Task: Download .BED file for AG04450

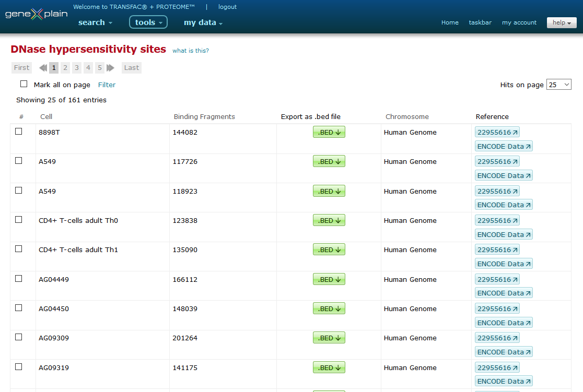Action: (329, 309)
